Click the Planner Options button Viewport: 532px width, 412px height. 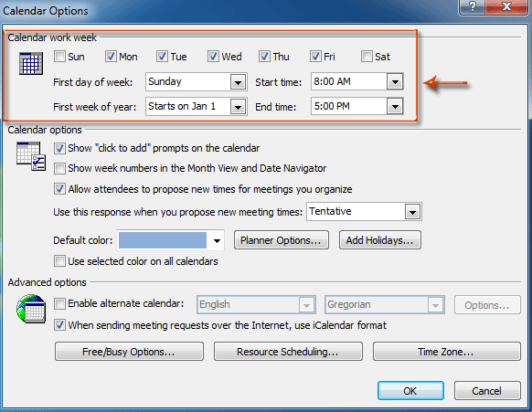281,240
